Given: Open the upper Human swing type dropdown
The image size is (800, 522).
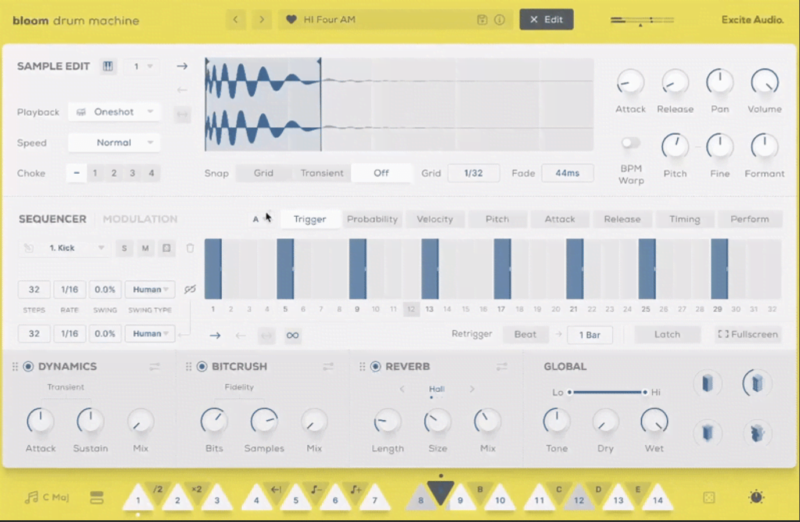Looking at the screenshot, I should click(x=150, y=289).
